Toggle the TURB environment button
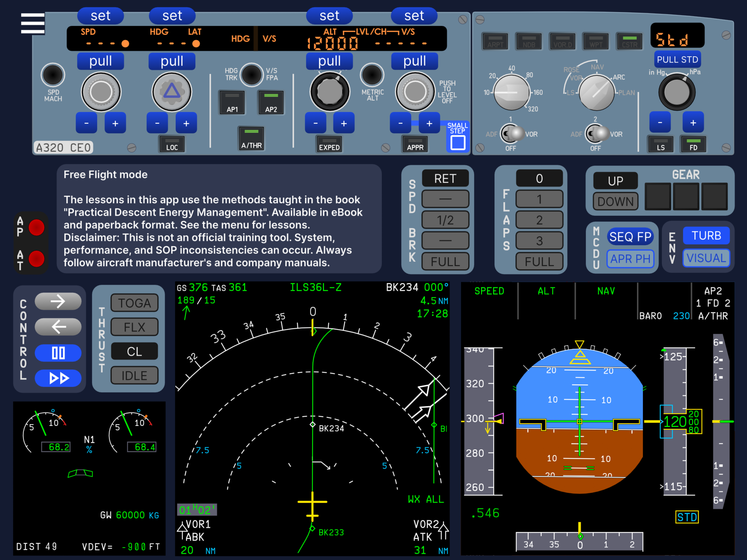 point(707,235)
